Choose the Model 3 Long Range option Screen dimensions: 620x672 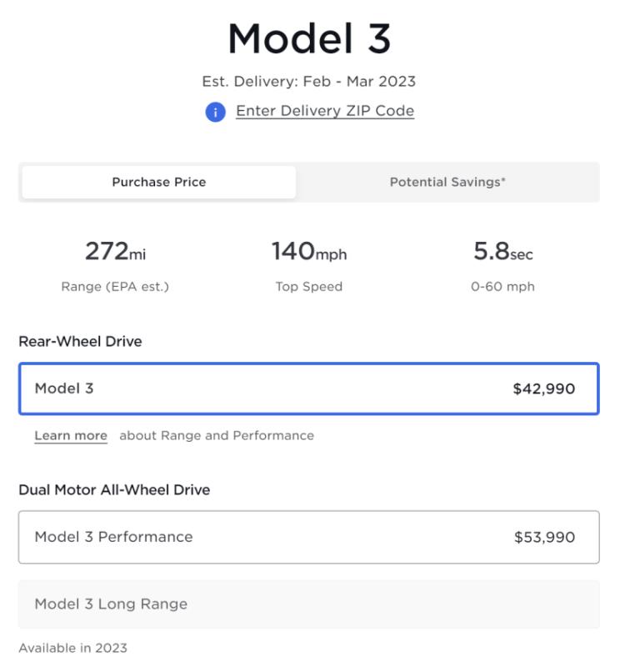tap(308, 604)
